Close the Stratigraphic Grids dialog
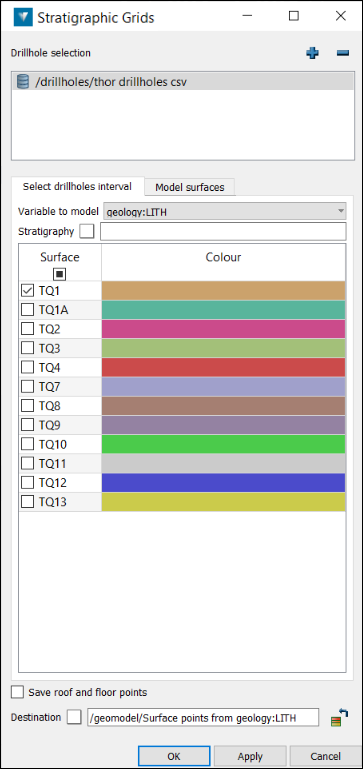This screenshot has width=363, height=769. (340, 16)
